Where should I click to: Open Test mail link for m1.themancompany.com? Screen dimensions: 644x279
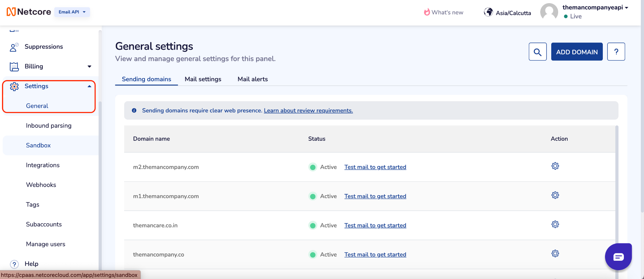coord(375,196)
